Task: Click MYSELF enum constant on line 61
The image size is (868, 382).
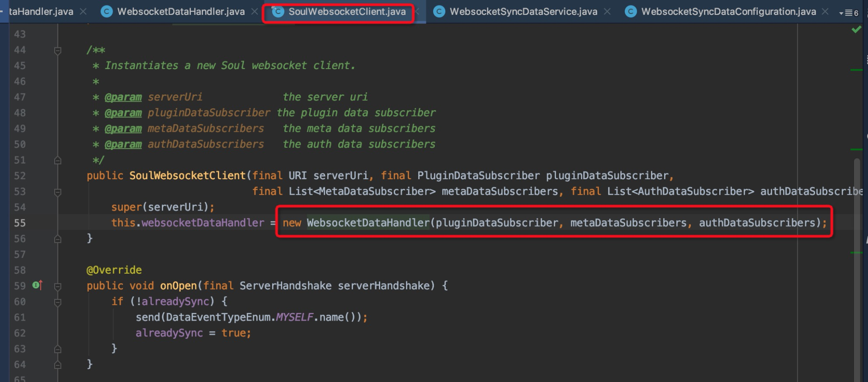Action: point(295,317)
